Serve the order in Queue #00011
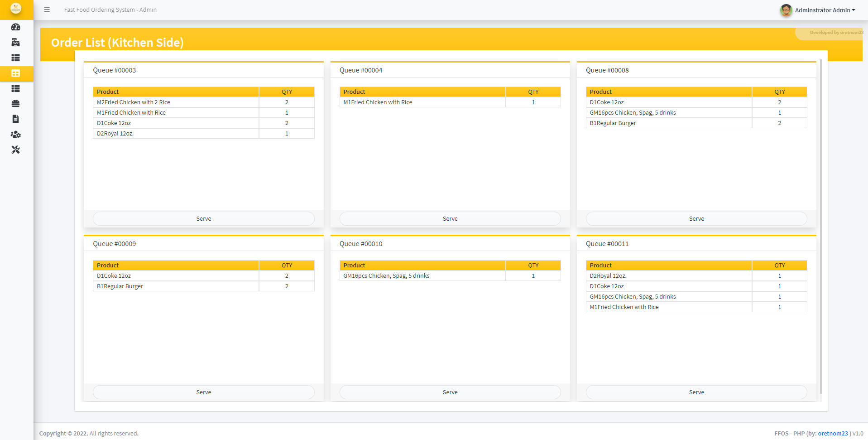The height and width of the screenshot is (440, 868). tap(696, 392)
